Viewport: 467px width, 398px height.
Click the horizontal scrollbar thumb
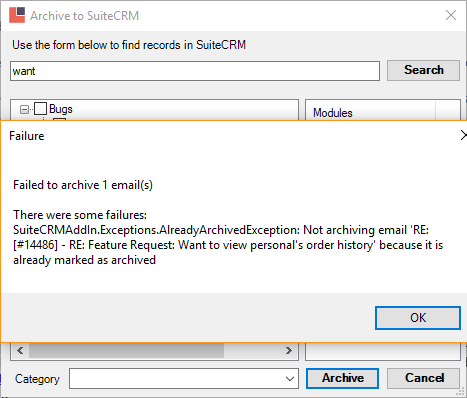[x=126, y=350]
